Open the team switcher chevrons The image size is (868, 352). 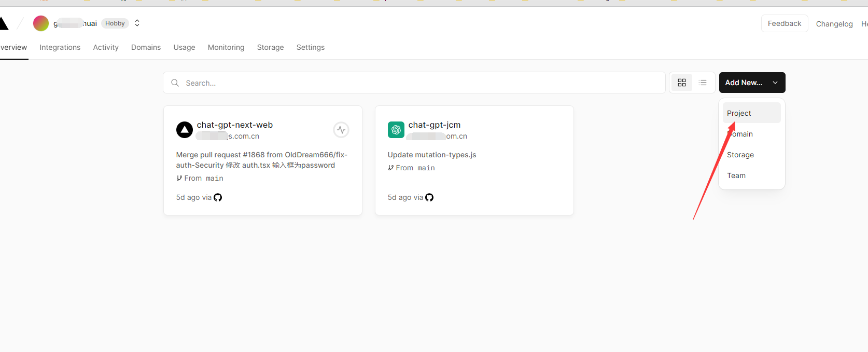pos(137,23)
